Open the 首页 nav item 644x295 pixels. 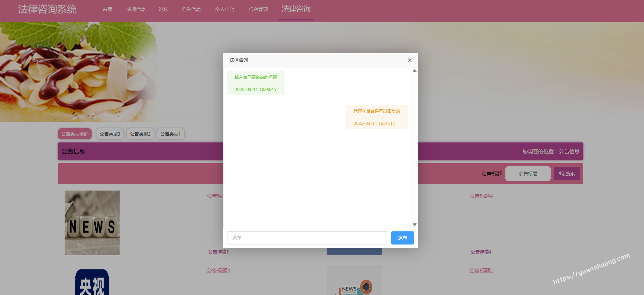pyautogui.click(x=107, y=9)
